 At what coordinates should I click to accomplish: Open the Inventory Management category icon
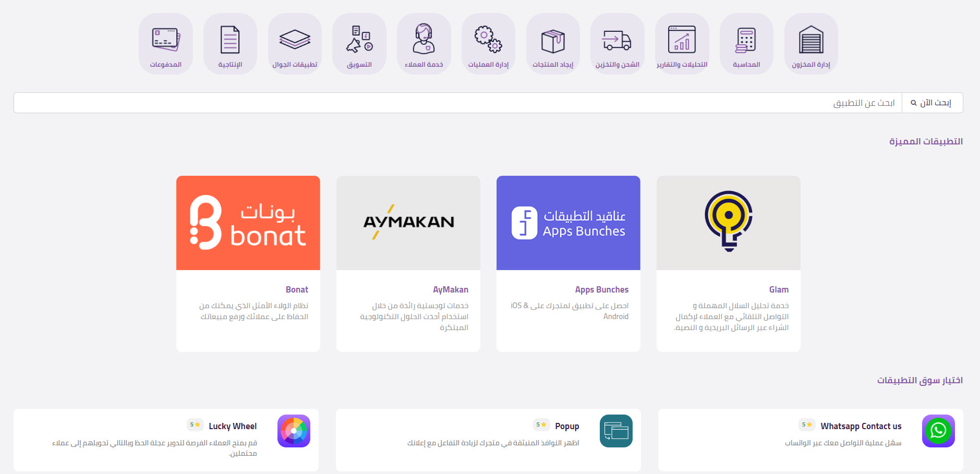[x=810, y=41]
